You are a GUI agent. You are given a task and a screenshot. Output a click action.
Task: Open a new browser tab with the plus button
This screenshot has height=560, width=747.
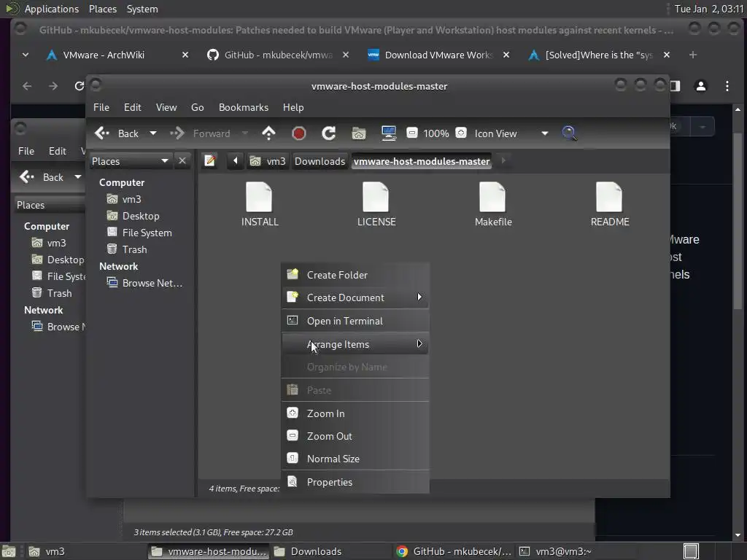(x=693, y=55)
